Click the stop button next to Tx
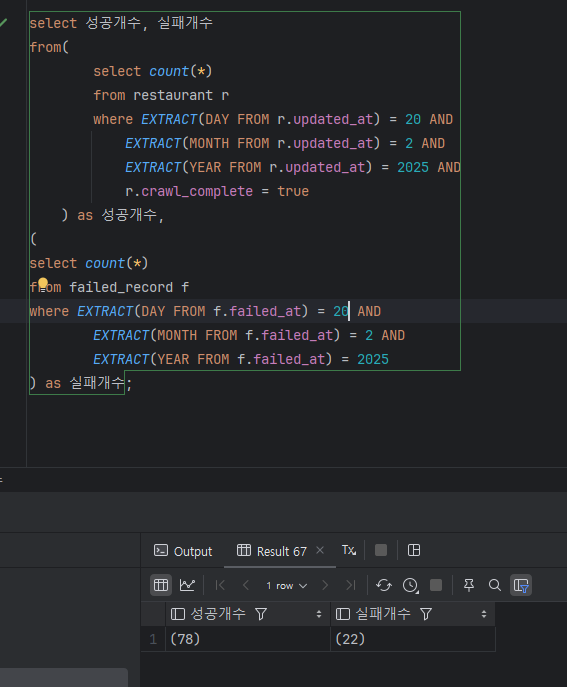Image resolution: width=567 pixels, height=687 pixels. click(x=381, y=550)
